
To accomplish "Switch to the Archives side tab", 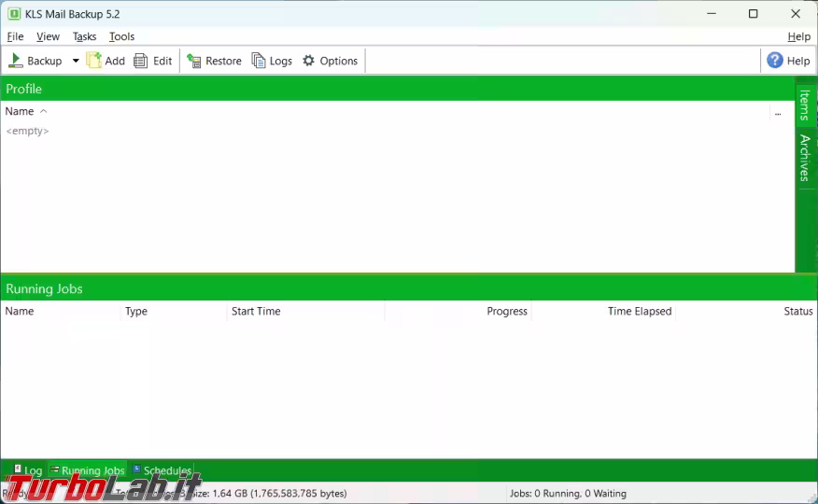I will tap(805, 158).
